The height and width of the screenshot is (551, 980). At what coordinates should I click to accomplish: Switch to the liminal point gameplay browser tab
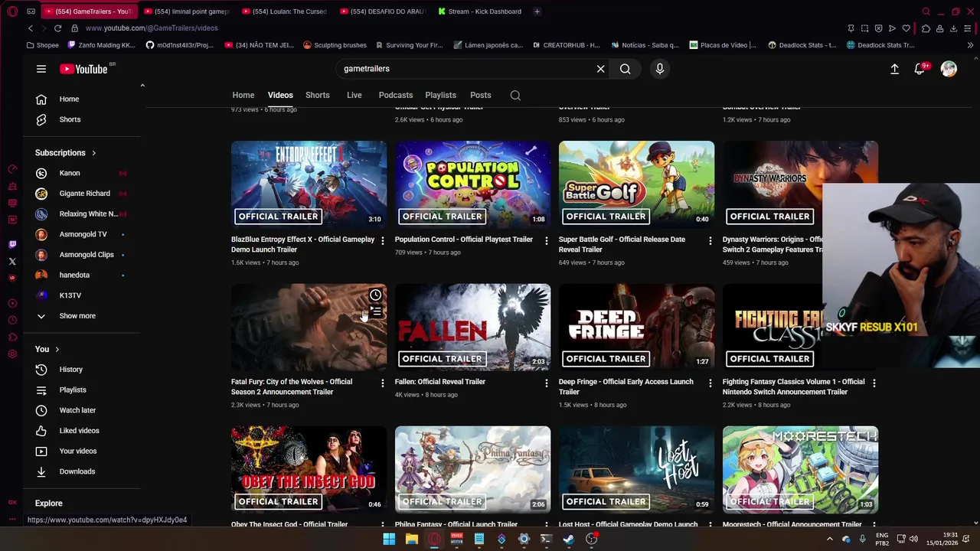pos(187,11)
